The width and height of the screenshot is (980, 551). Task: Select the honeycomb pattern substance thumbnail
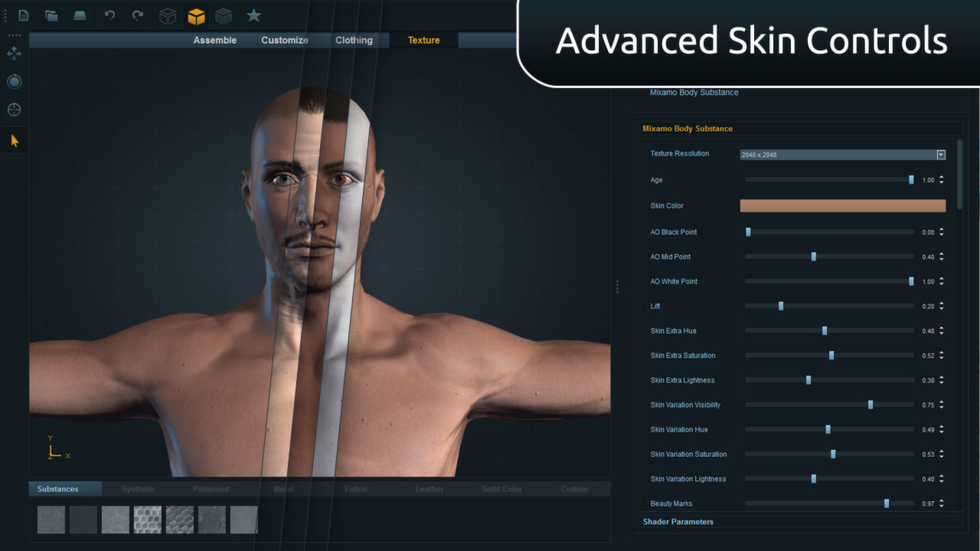[147, 520]
